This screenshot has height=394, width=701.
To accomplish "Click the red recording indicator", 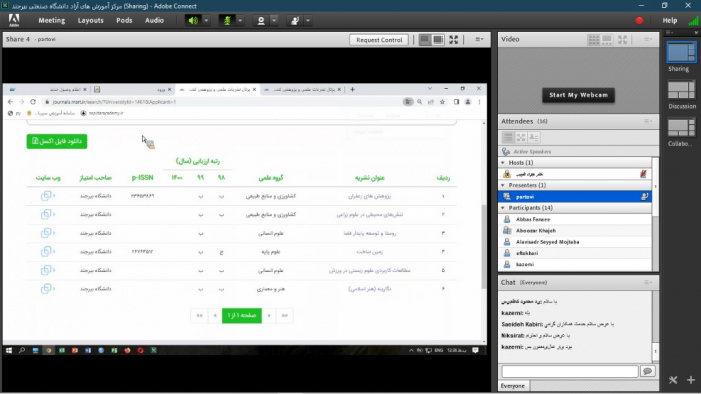I will pyautogui.click(x=639, y=21).
